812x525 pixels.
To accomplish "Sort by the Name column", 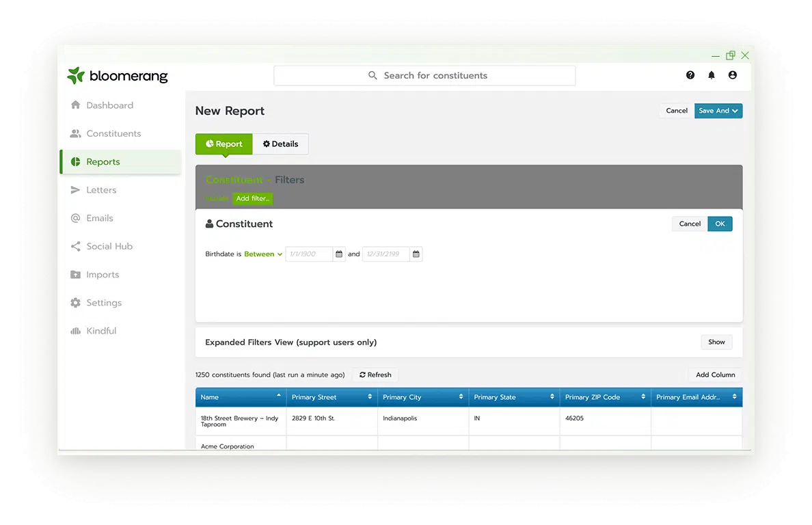I will coord(241,397).
